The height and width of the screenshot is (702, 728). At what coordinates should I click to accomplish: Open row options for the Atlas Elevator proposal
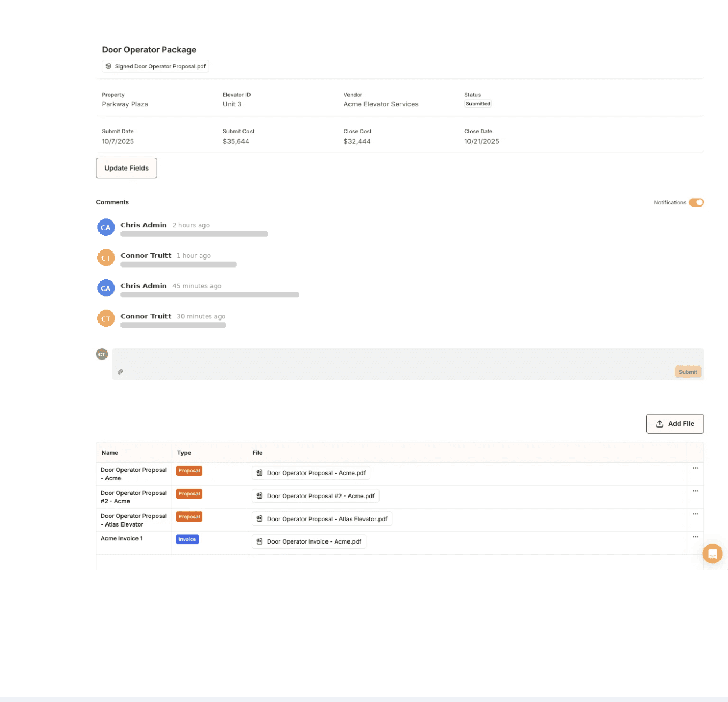pos(695,514)
